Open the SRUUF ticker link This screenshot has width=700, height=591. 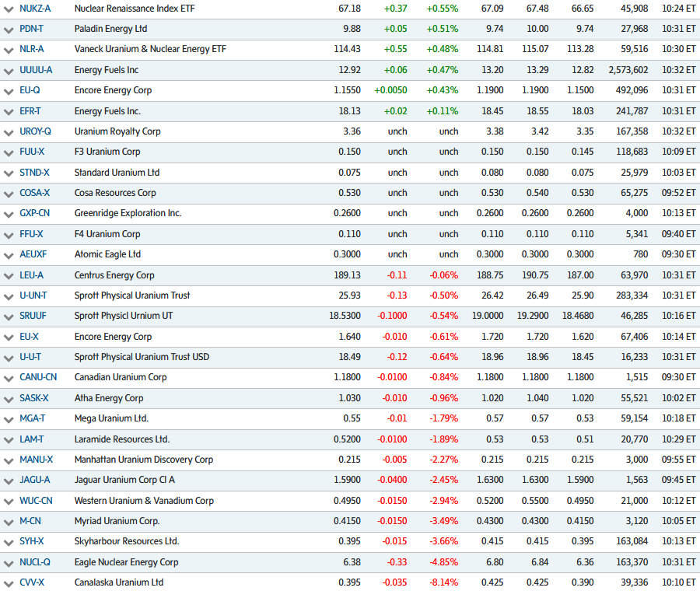(x=33, y=316)
